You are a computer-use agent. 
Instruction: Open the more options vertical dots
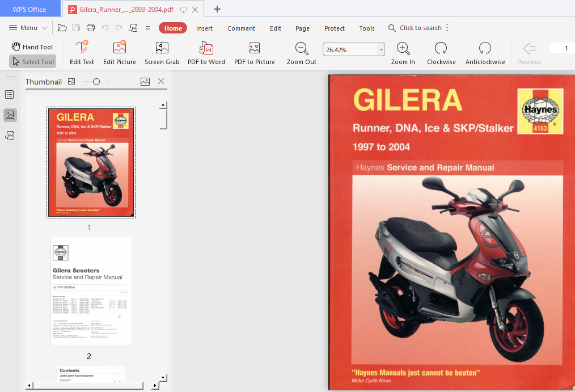(447, 28)
